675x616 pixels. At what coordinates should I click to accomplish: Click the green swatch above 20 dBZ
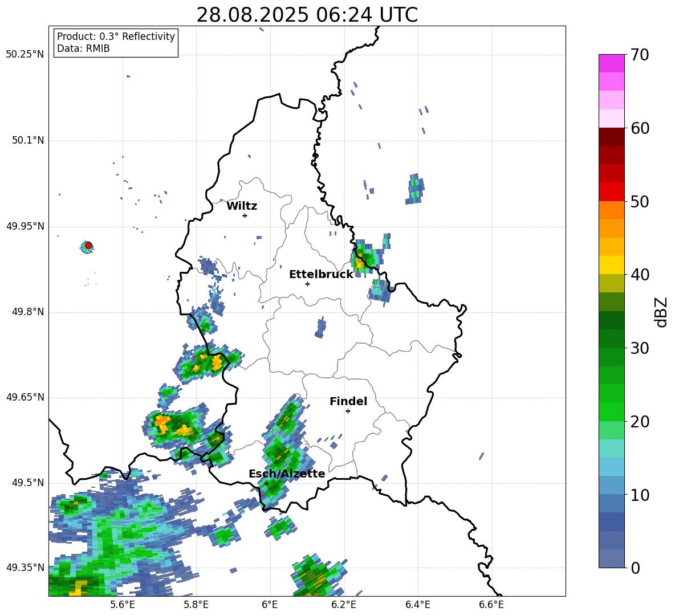611,411
